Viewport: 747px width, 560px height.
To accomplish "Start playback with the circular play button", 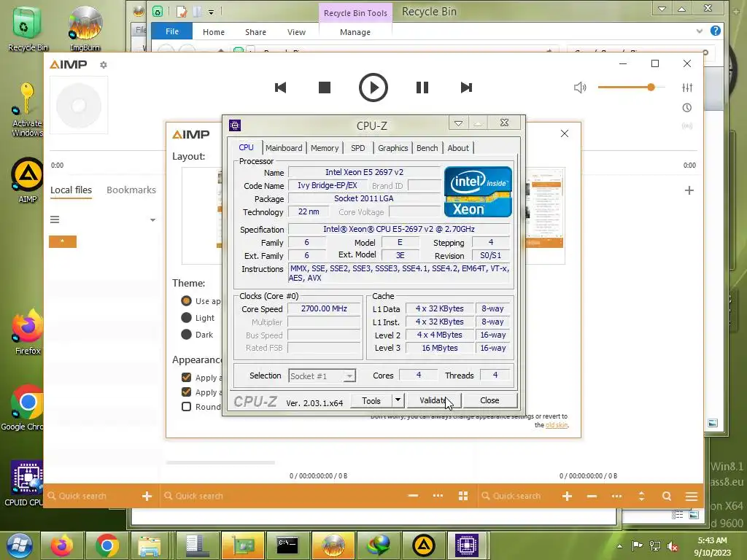I will click(x=373, y=87).
